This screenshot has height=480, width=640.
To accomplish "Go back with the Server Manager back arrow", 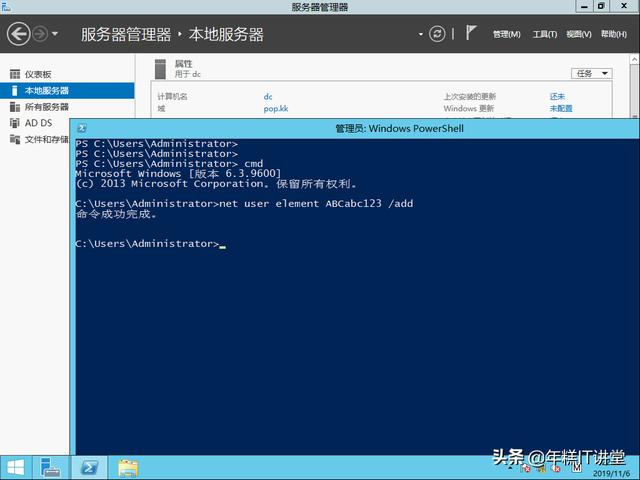I will click(19, 34).
